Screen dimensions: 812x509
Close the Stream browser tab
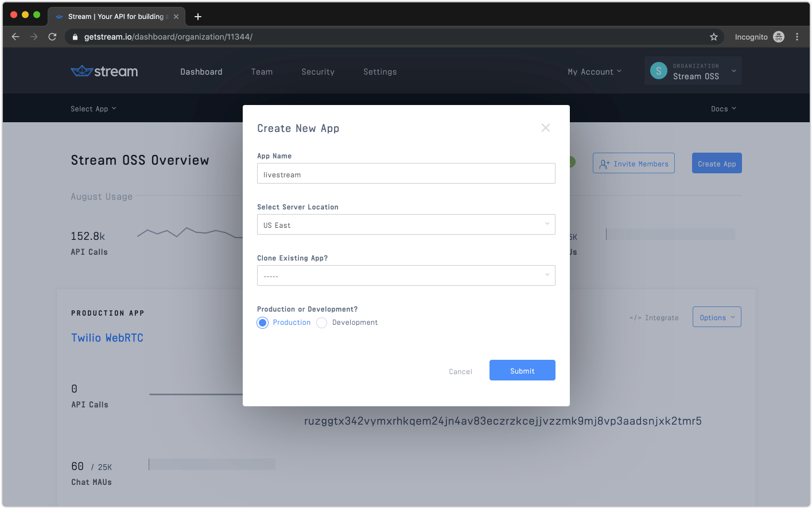176,17
